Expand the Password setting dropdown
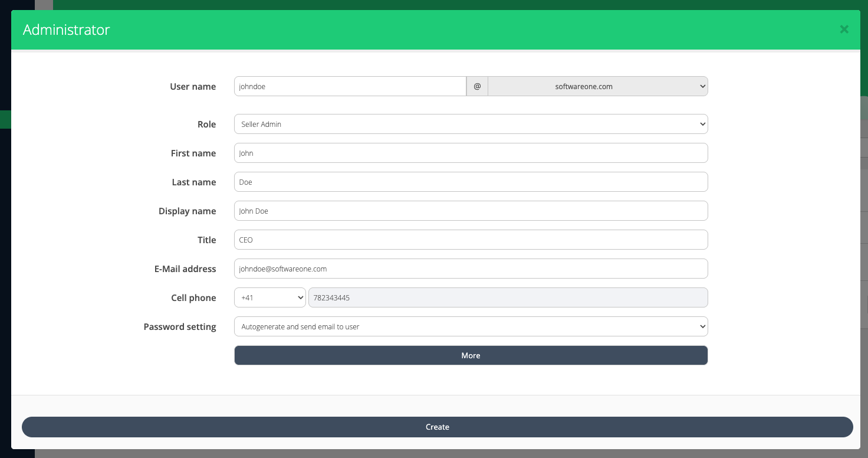The width and height of the screenshot is (868, 458). pos(471,327)
